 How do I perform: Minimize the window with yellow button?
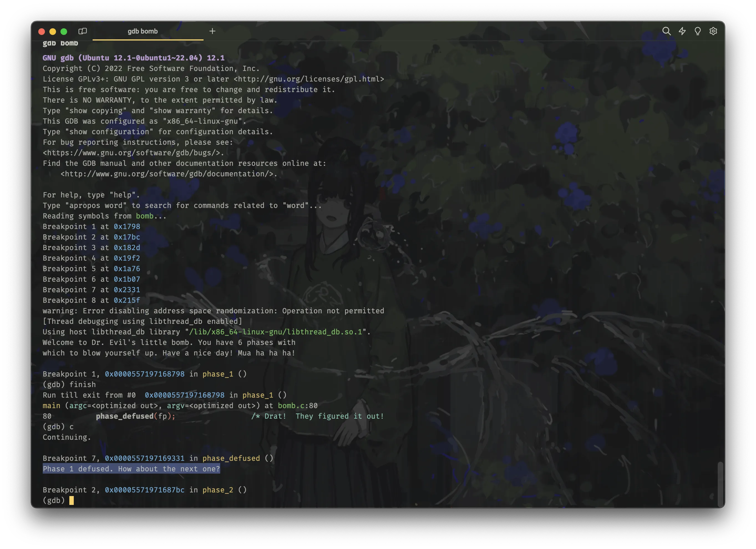(53, 31)
